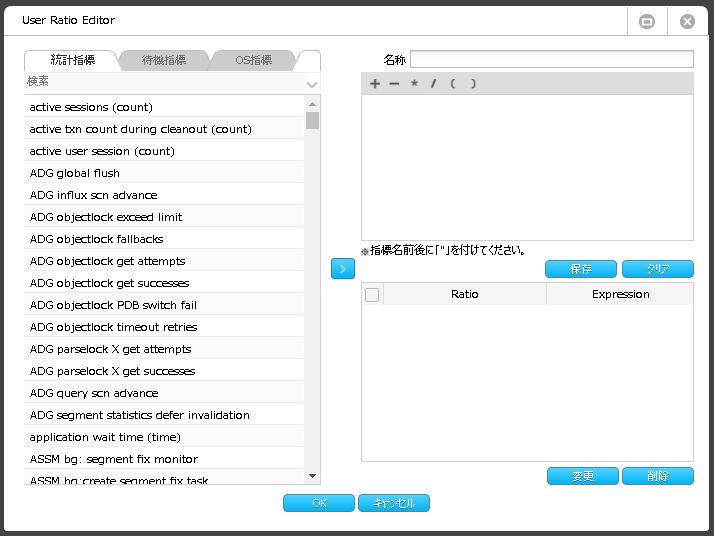Select 'application wait time (time)' row

(x=163, y=437)
